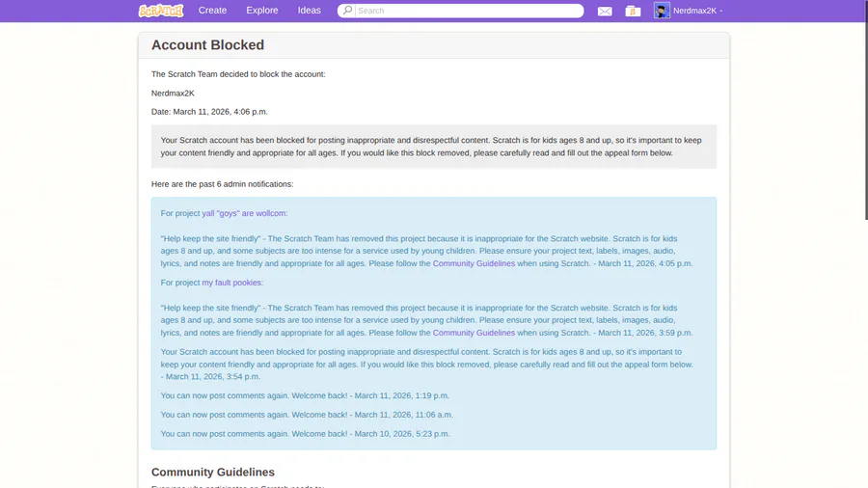868x488 pixels.
Task: Select the Account Blocked heading
Action: coord(207,44)
